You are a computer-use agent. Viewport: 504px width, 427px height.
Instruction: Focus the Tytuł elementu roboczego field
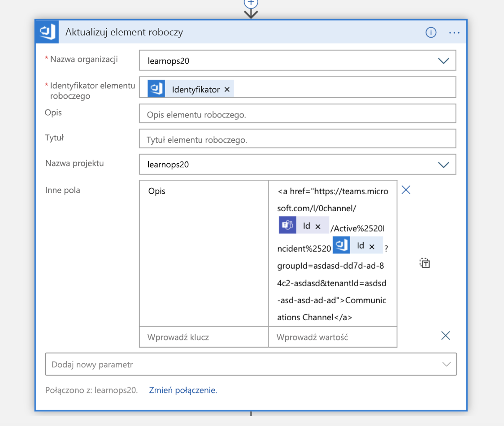click(x=297, y=139)
